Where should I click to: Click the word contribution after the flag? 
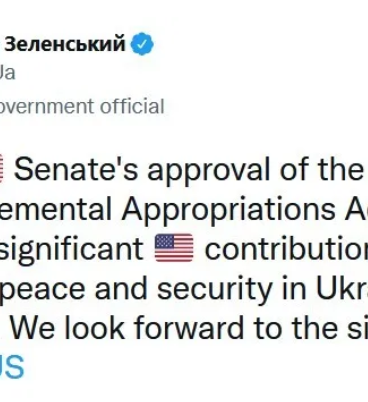pos(286,249)
